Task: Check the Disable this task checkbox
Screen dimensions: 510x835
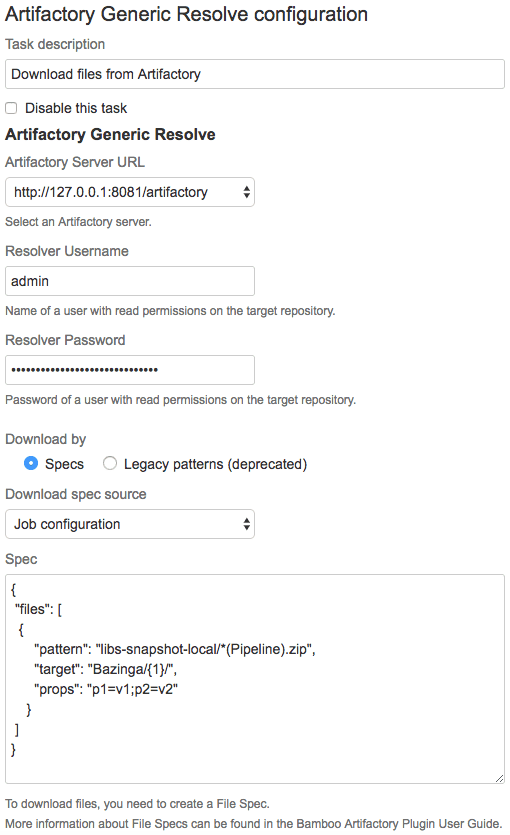Action: click(x=11, y=108)
